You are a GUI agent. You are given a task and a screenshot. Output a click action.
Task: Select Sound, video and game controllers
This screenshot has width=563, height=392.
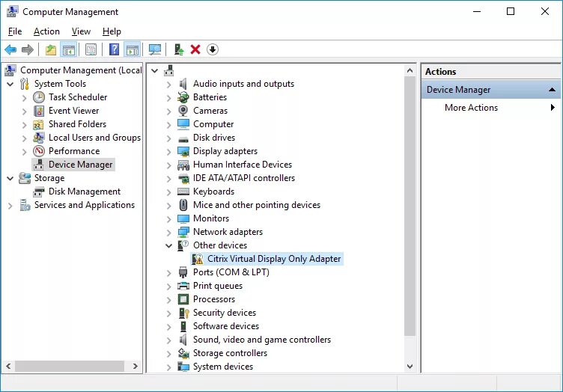(262, 340)
